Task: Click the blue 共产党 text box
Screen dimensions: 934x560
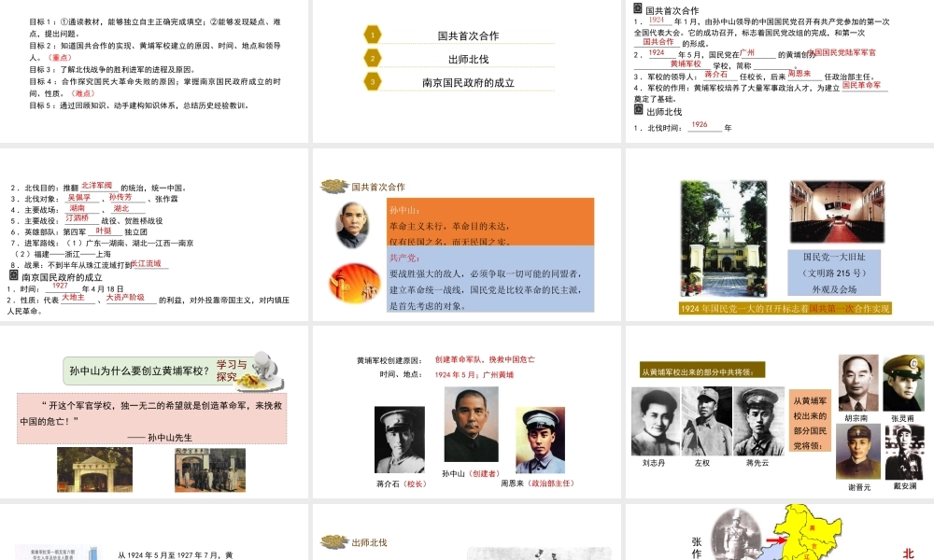Action: pyautogui.click(x=490, y=279)
